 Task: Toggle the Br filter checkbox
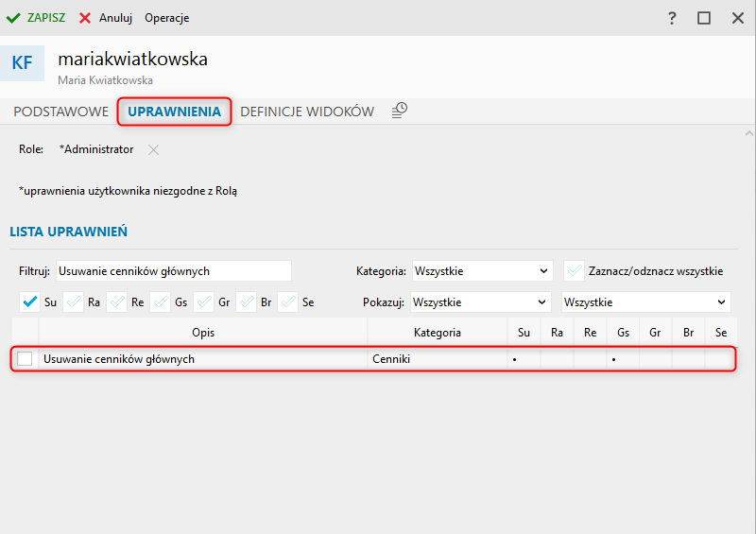tap(247, 302)
